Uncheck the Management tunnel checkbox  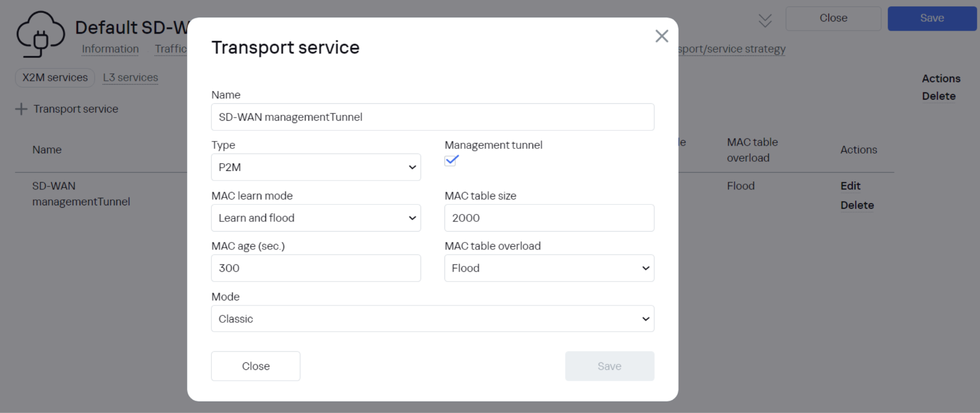click(451, 161)
